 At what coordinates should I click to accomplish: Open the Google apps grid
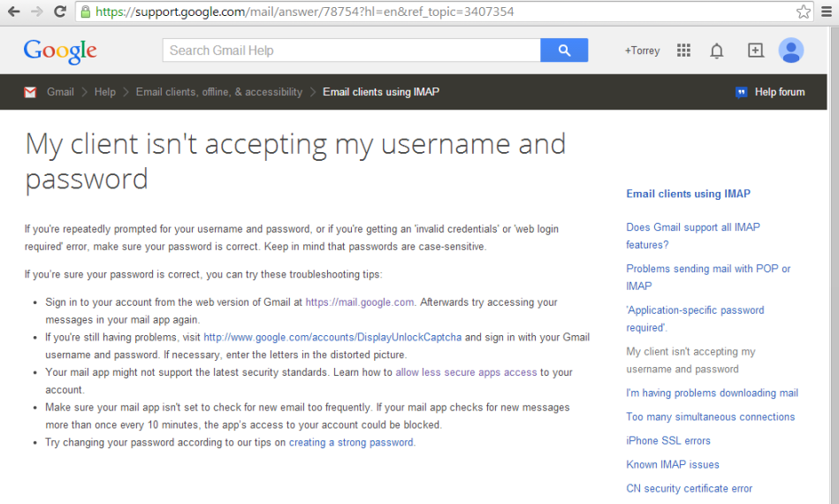pyautogui.click(x=683, y=50)
